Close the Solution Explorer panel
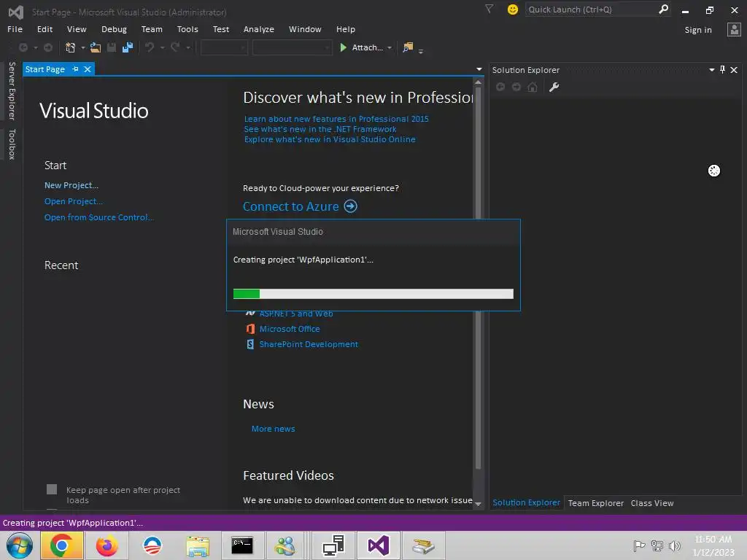This screenshot has width=747, height=560. pos(734,70)
